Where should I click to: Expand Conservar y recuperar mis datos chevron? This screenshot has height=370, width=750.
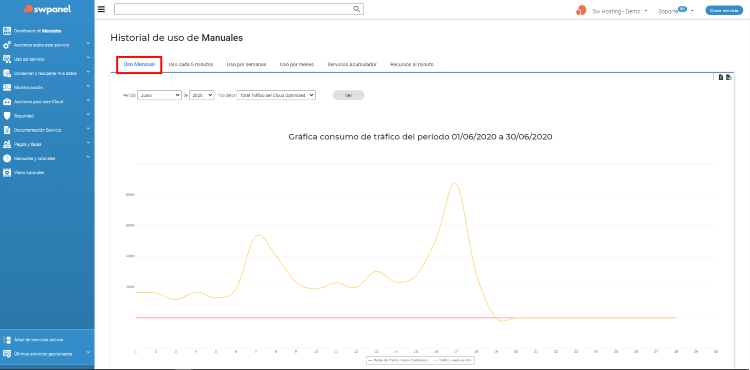click(x=88, y=72)
